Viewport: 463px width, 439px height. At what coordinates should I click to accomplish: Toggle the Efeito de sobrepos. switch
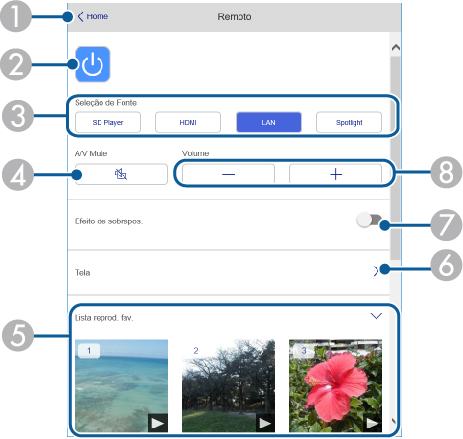(369, 220)
